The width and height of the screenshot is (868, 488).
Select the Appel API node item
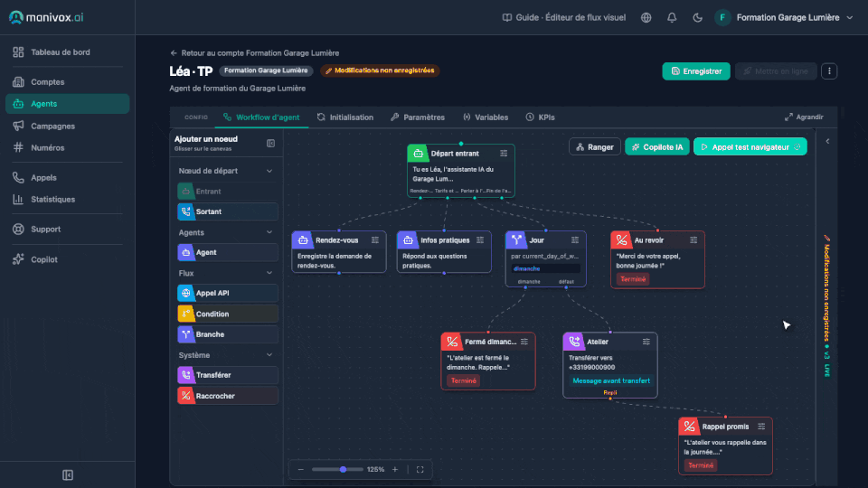click(x=228, y=293)
